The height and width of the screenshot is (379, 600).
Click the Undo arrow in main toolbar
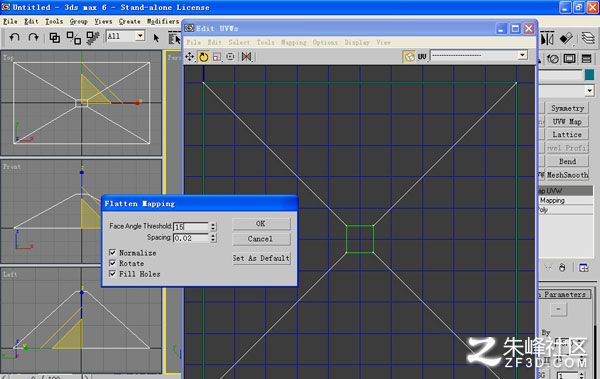pos(15,37)
